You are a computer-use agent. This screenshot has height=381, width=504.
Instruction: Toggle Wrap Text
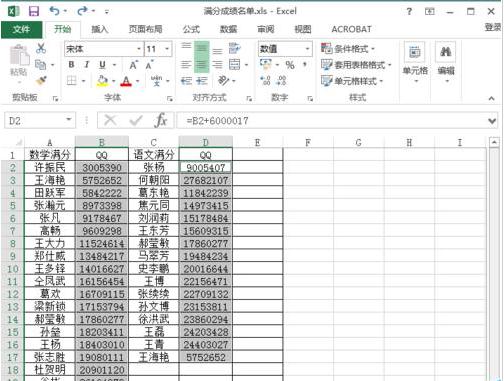pyautogui.click(x=235, y=48)
